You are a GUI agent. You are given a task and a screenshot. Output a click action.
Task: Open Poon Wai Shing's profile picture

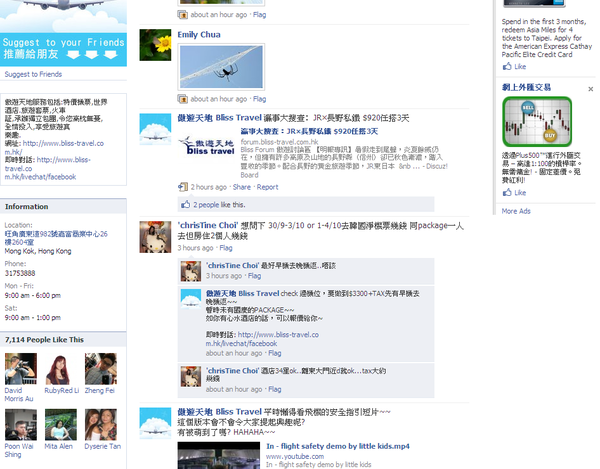(20, 424)
